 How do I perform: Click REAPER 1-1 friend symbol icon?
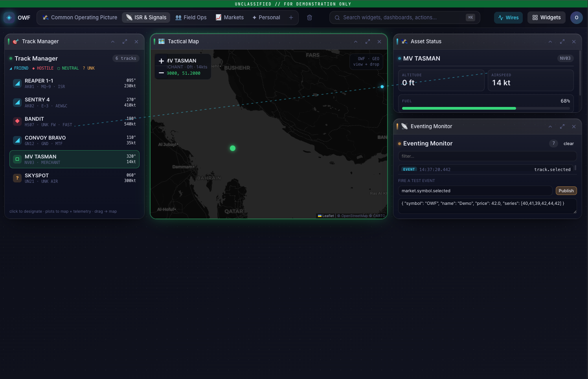tap(17, 83)
